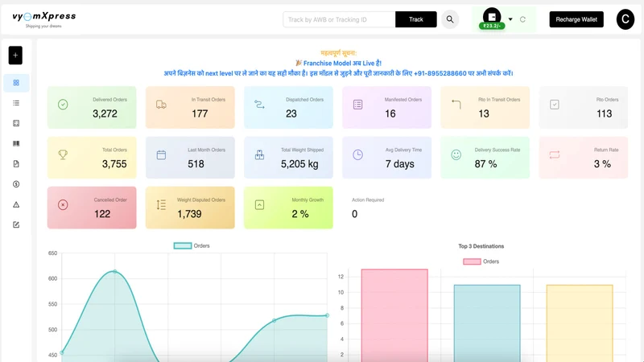Screen dimensions: 644x362
Task: Click the ₹23.2 wallet balance badge
Action: [x=492, y=26]
